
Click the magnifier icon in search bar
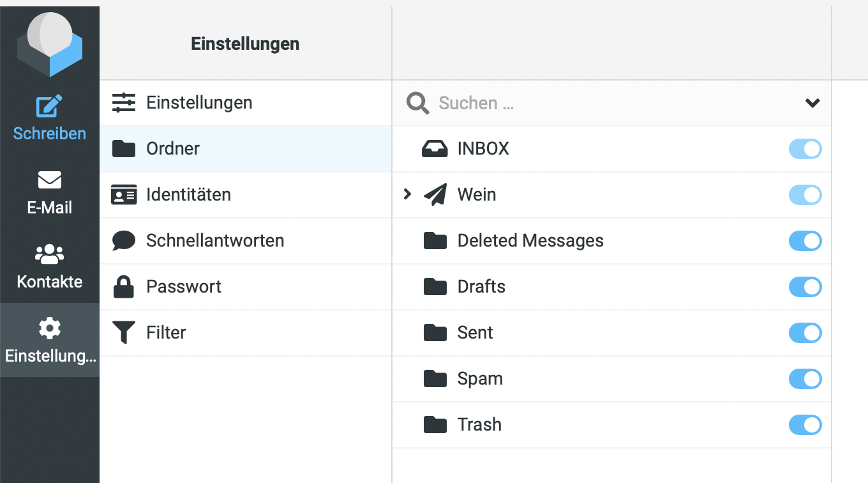pyautogui.click(x=417, y=102)
